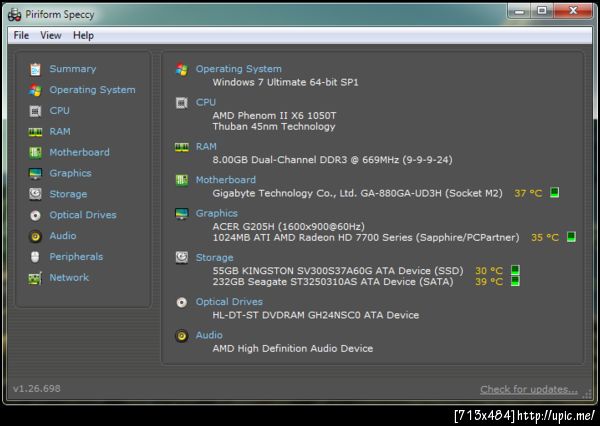The height and width of the screenshot is (426, 600).
Task: Click the Optical Drives disc icon in the sidebar
Action: pyautogui.click(x=35, y=215)
